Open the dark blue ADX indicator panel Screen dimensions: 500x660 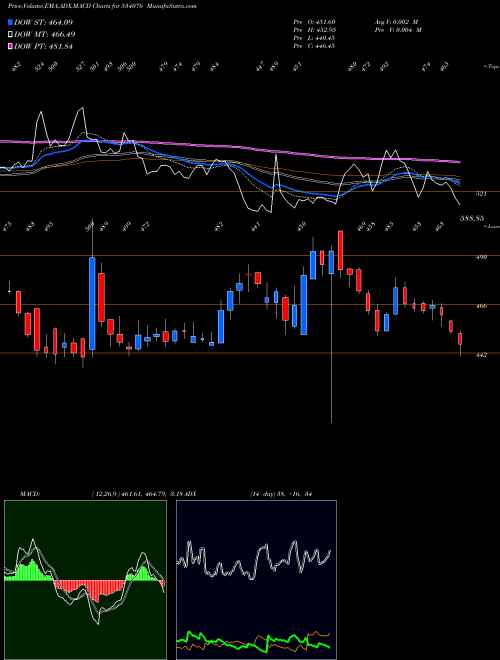point(256,580)
